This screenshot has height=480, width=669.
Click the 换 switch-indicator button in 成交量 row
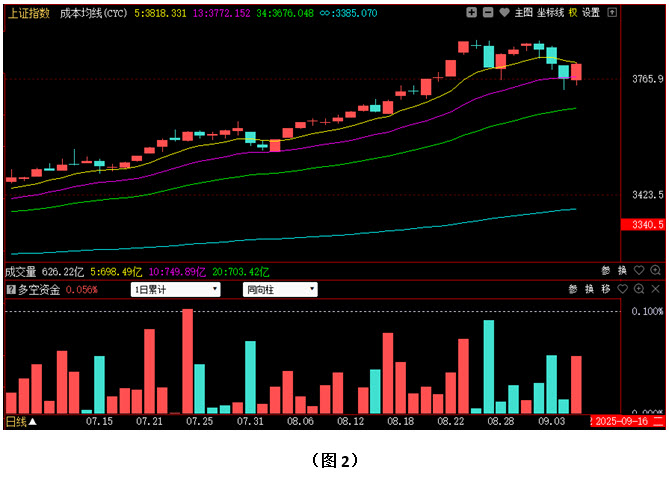coord(622,270)
